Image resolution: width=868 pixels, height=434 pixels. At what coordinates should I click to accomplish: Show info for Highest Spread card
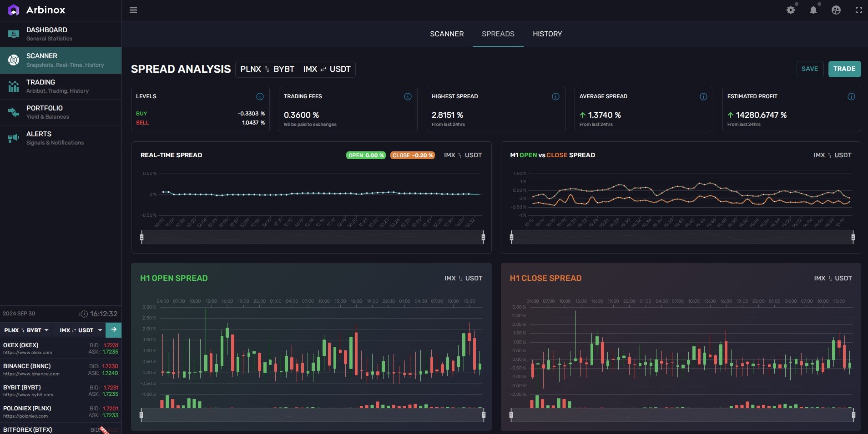click(555, 96)
